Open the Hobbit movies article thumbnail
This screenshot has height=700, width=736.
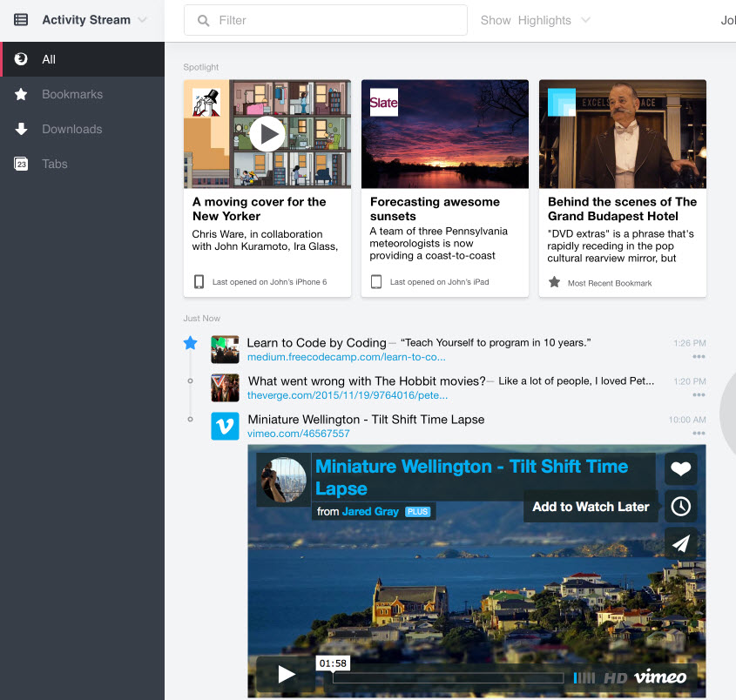225,387
